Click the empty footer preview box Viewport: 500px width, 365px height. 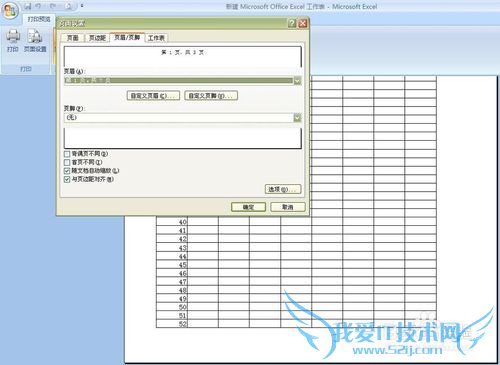tap(183, 138)
